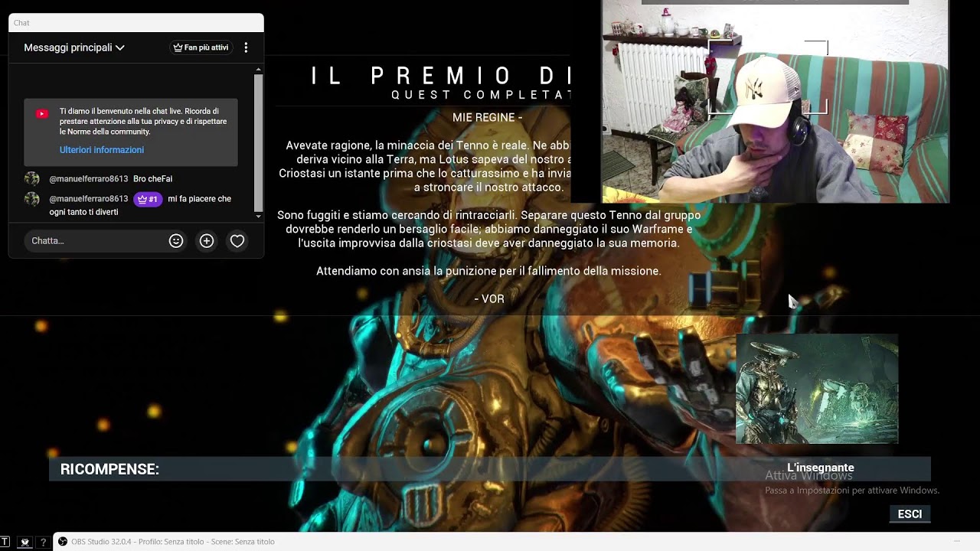Image resolution: width=980 pixels, height=551 pixels.
Task: Click the Chat panel title bar
Action: pyautogui.click(x=136, y=23)
